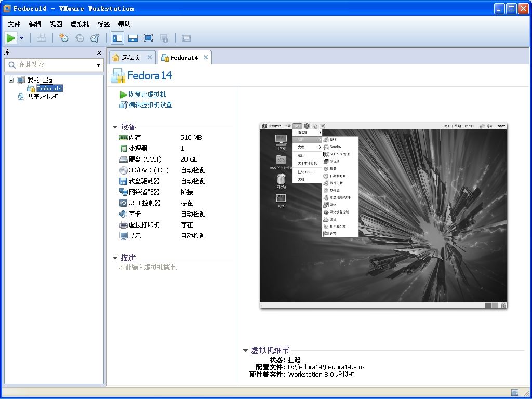Open the 虚拟机 menu
The image size is (532, 399).
[x=79, y=24]
